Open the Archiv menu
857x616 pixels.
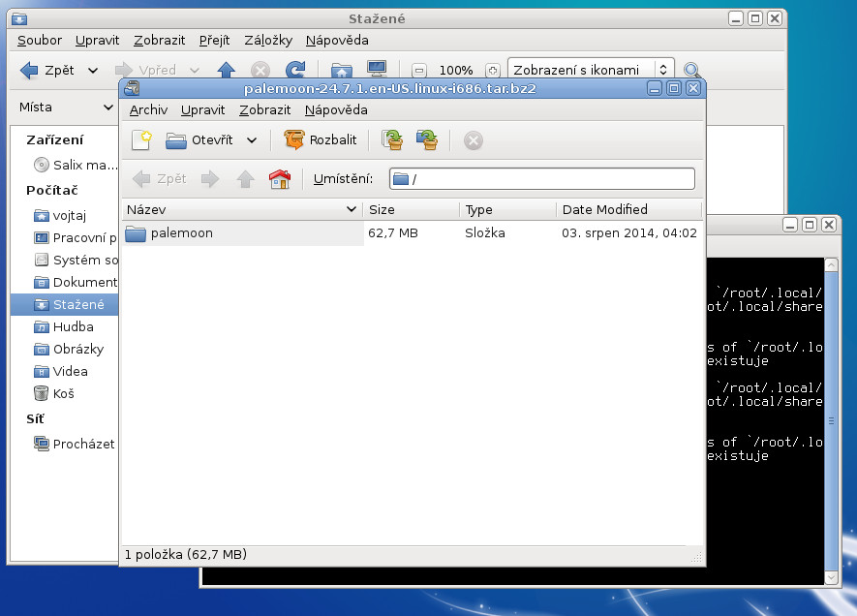[148, 109]
